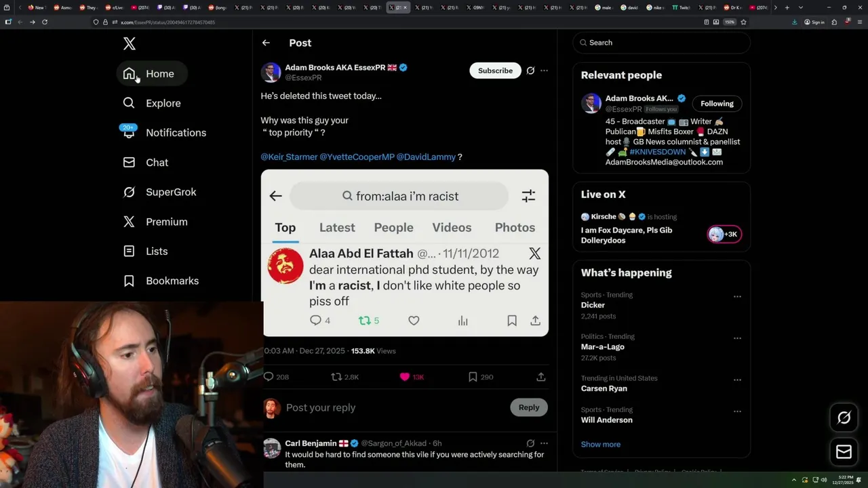Toggle Following button for Adam Brooks
Image resolution: width=868 pixels, height=488 pixels.
click(717, 104)
